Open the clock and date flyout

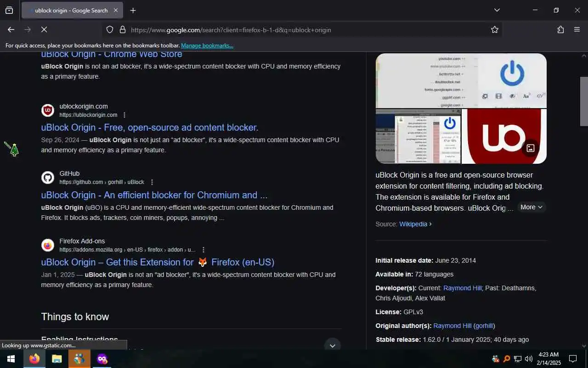[x=548, y=359]
